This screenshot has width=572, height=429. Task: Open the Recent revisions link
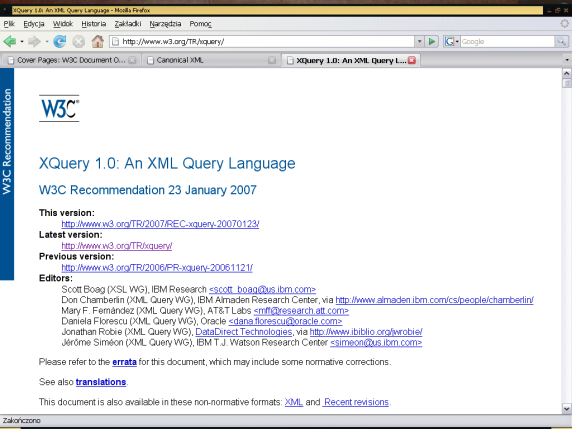click(356, 402)
